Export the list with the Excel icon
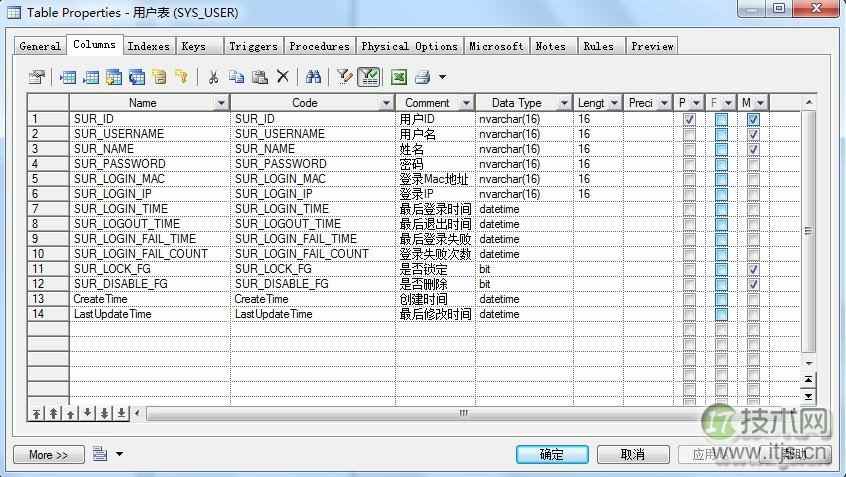The height and width of the screenshot is (477, 846). tap(399, 76)
